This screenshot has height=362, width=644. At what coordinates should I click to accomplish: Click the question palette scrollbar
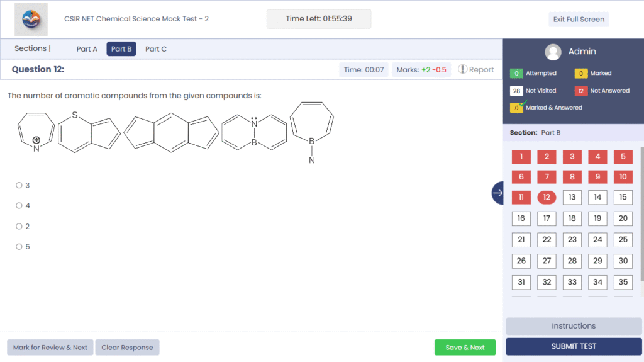641,214
